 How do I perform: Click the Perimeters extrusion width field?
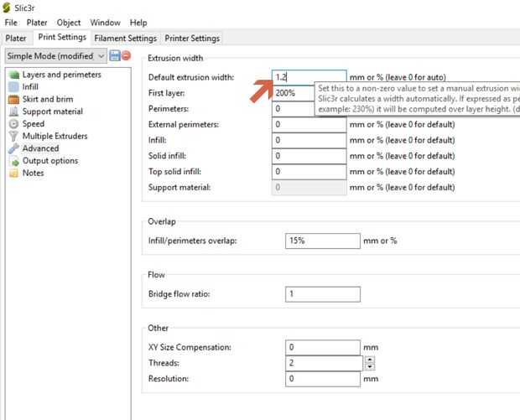click(294, 109)
